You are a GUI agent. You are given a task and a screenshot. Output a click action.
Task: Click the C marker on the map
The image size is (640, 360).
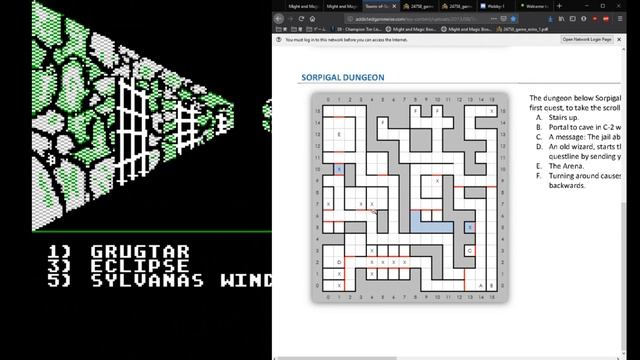(x=470, y=251)
